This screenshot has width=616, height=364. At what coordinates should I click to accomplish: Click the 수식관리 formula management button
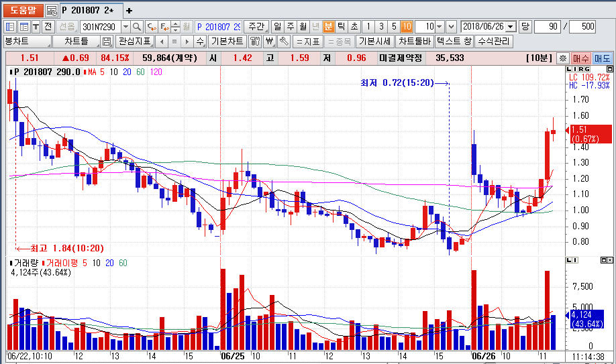click(494, 42)
